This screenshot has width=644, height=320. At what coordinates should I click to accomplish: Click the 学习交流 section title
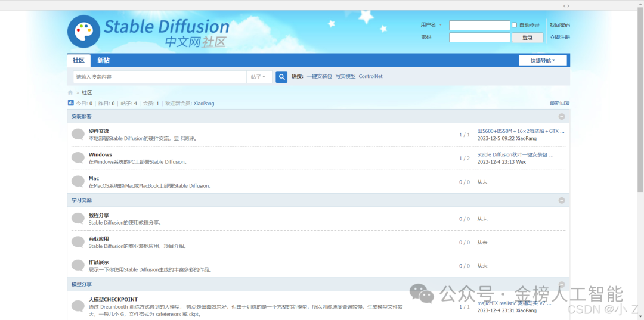tap(81, 201)
